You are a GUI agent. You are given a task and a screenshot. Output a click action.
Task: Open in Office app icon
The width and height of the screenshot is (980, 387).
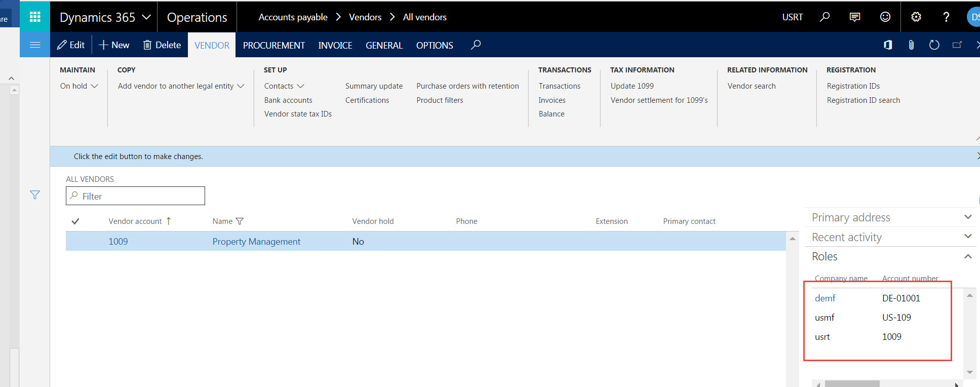[x=888, y=45]
